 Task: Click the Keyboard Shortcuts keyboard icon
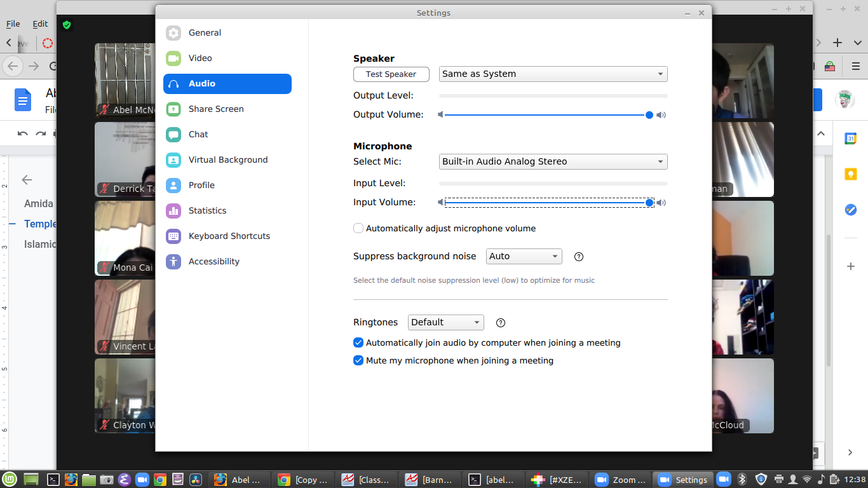pyautogui.click(x=173, y=236)
